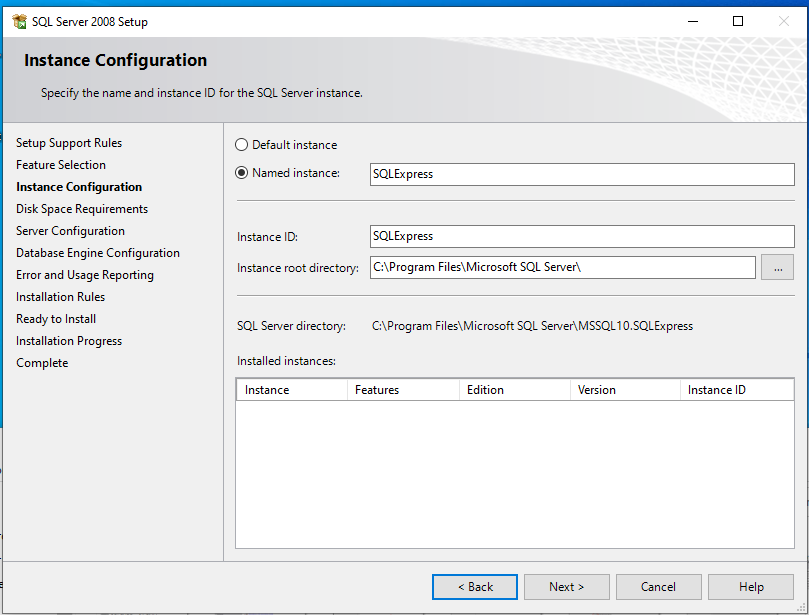The height and width of the screenshot is (615, 809).
Task: Open the Help button
Action: (x=751, y=587)
